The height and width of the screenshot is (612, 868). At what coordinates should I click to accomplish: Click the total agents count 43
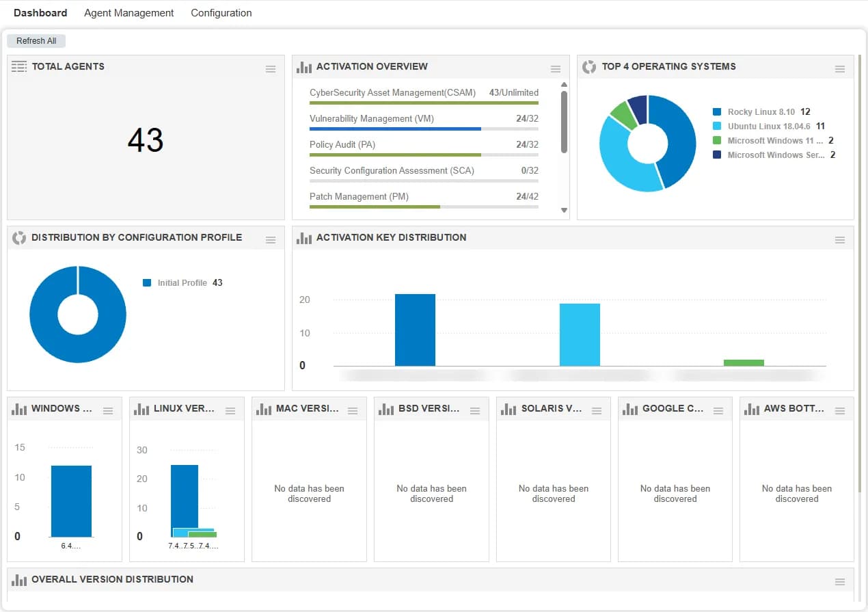(x=146, y=140)
